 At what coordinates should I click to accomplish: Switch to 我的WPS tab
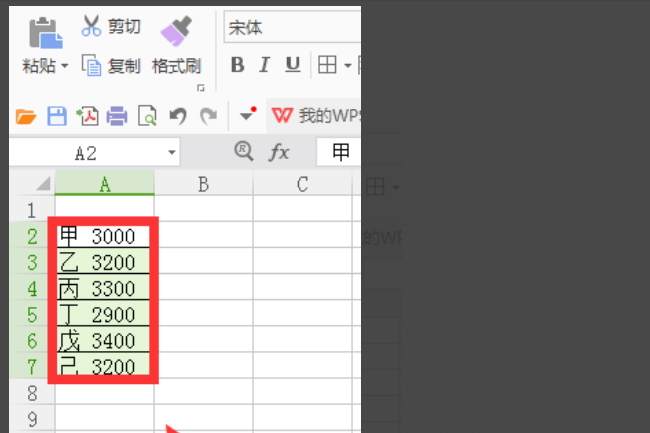pyautogui.click(x=315, y=116)
